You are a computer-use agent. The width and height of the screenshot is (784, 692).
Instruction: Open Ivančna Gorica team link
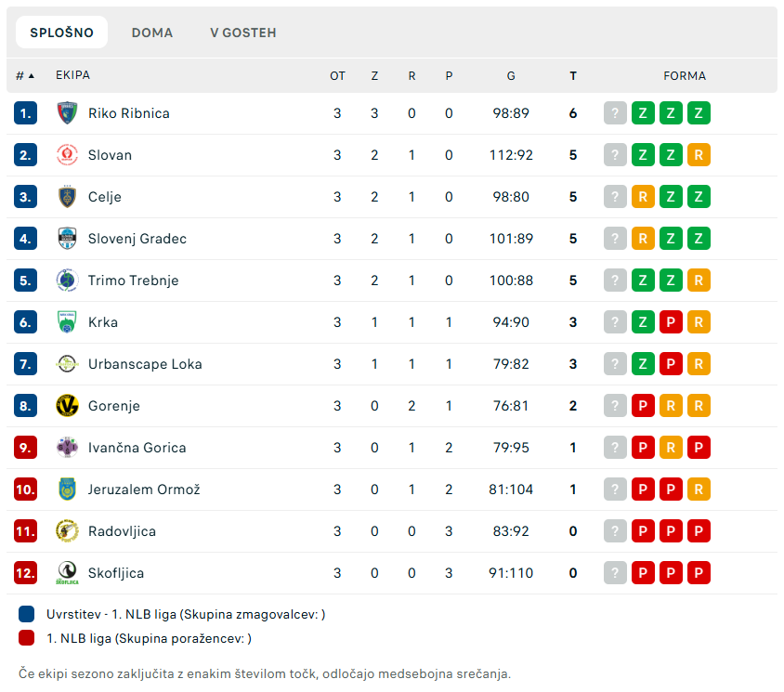tap(137, 448)
